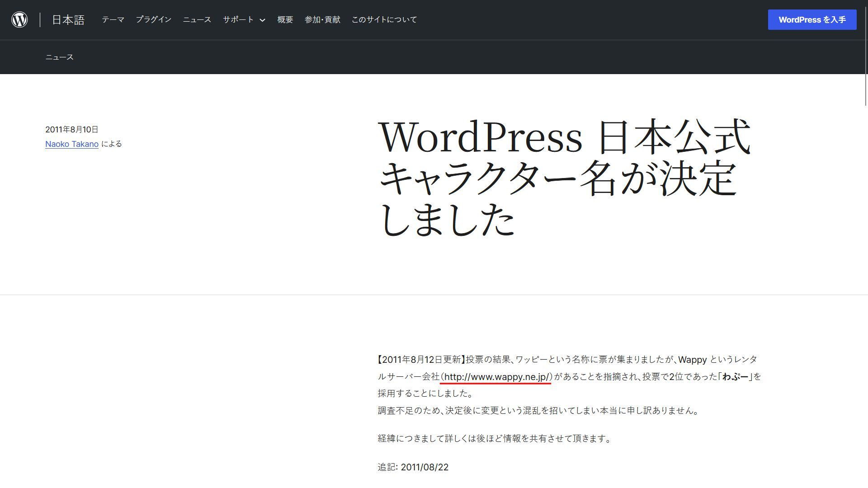Click the 追記: 2011/08/22 line
This screenshot has width=868, height=488.
click(413, 467)
